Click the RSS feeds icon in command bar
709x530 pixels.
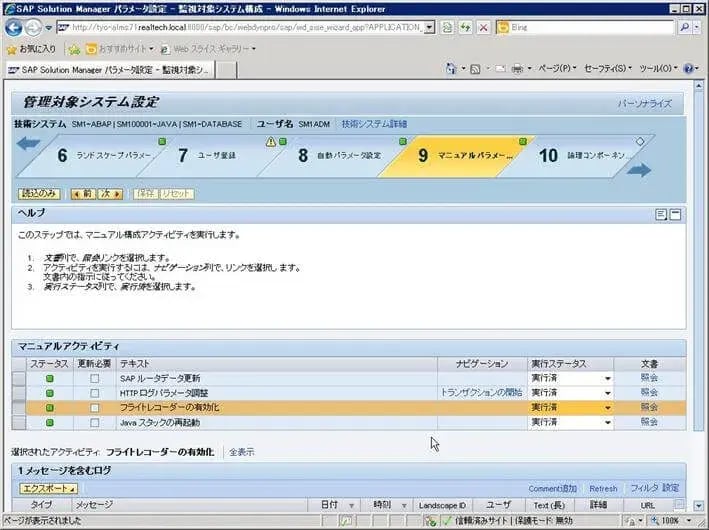click(x=475, y=69)
